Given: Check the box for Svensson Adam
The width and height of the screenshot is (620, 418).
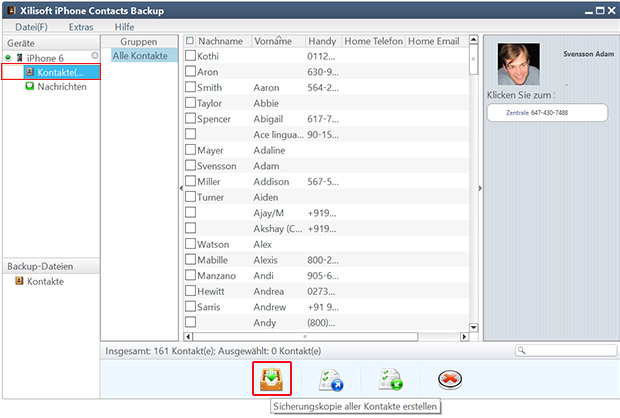Looking at the screenshot, I should [191, 165].
